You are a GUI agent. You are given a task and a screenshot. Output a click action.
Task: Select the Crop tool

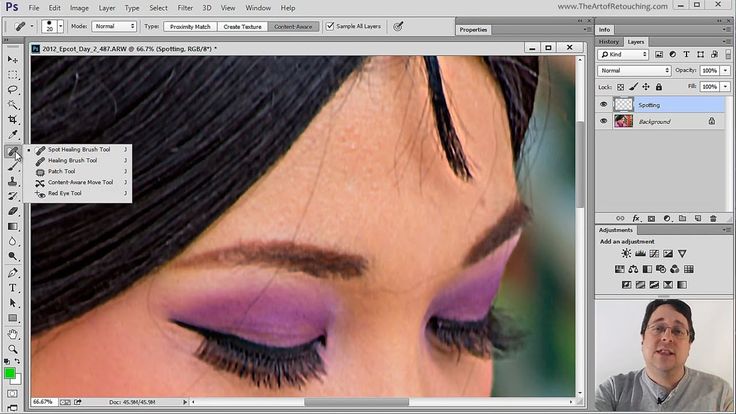tap(13, 120)
